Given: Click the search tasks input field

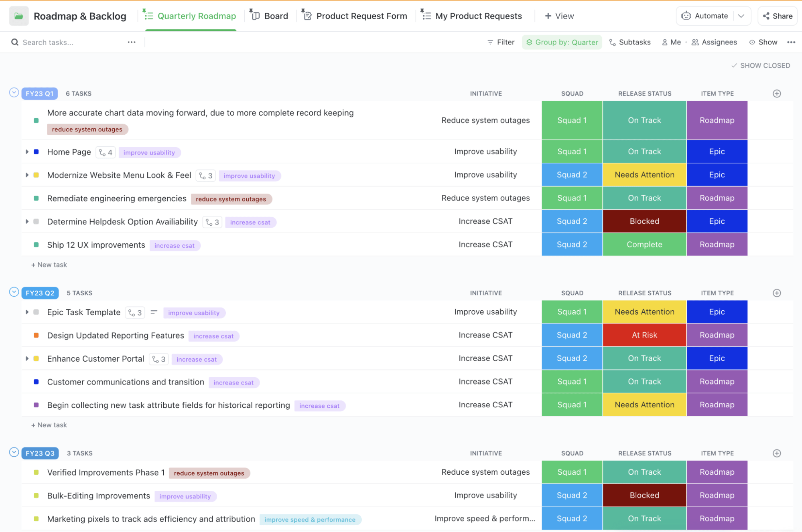Looking at the screenshot, I should 66,42.
